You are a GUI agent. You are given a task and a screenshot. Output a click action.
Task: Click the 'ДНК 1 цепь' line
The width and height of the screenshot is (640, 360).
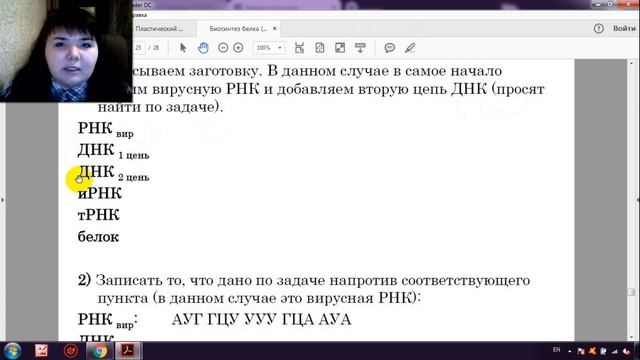[113, 151]
